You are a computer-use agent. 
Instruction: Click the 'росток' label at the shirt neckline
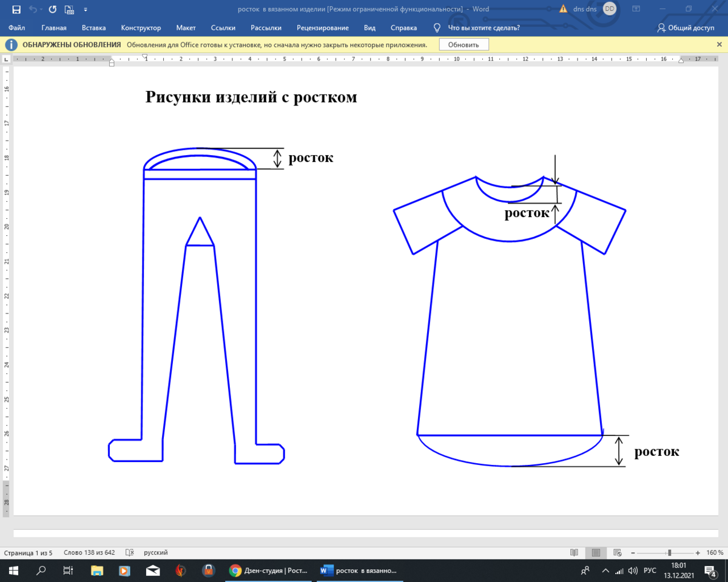pyautogui.click(x=527, y=213)
